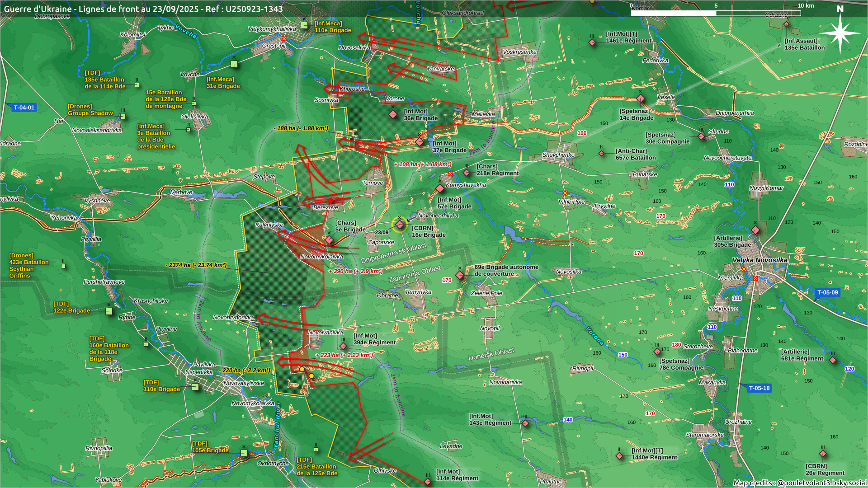Click the T-04-01 road sign label
The width and height of the screenshot is (868, 488).
(x=24, y=108)
